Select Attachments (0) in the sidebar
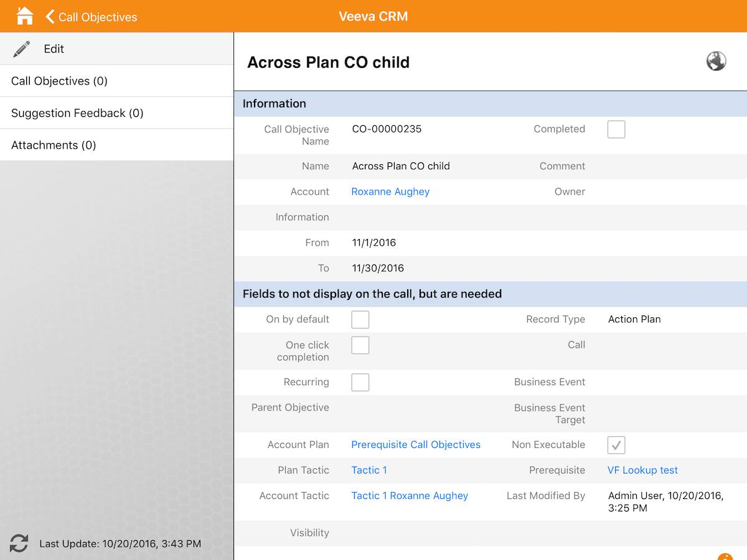This screenshot has height=560, width=747. point(54,145)
